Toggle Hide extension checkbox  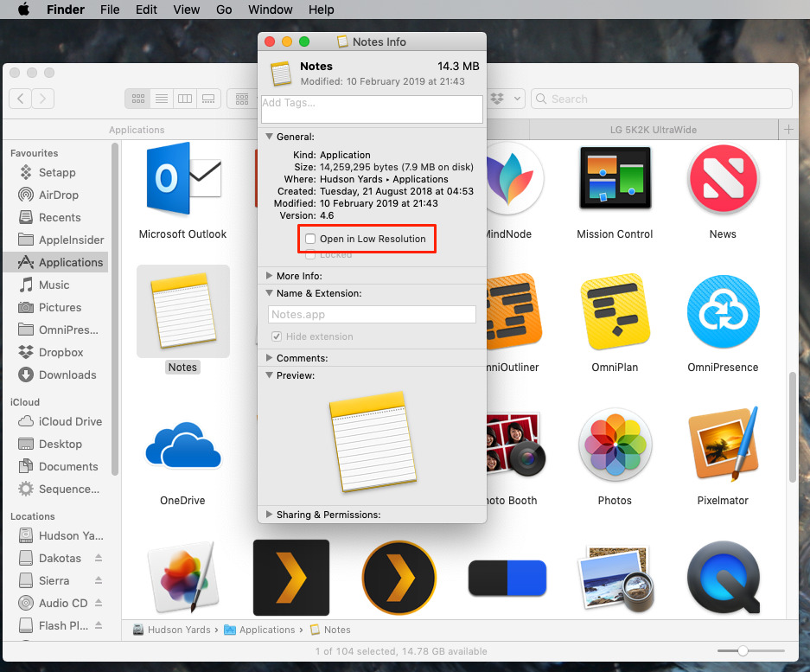point(277,336)
